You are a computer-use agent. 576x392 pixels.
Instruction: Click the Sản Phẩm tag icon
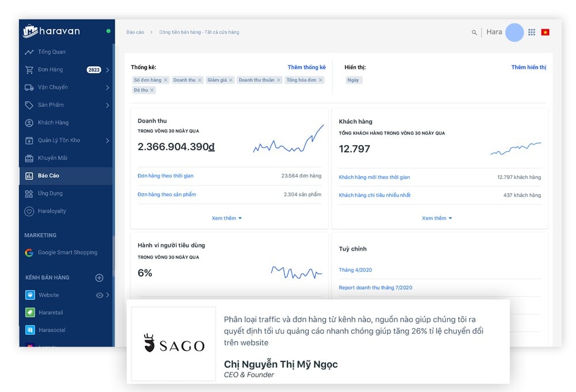29,105
